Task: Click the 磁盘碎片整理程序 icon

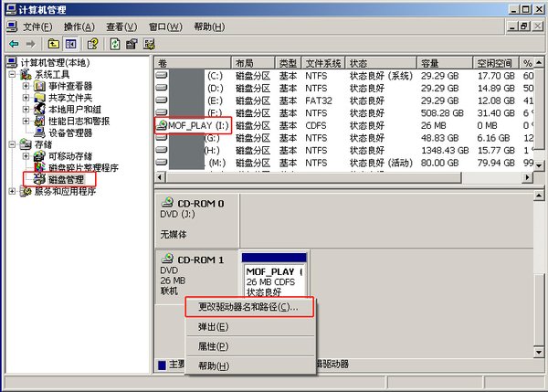Action: 39,167
